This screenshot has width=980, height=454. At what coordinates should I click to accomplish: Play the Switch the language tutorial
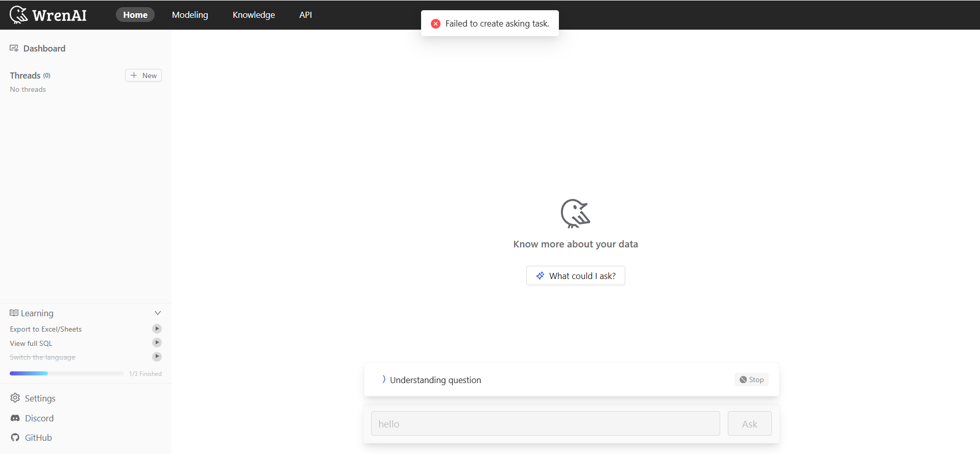(157, 356)
